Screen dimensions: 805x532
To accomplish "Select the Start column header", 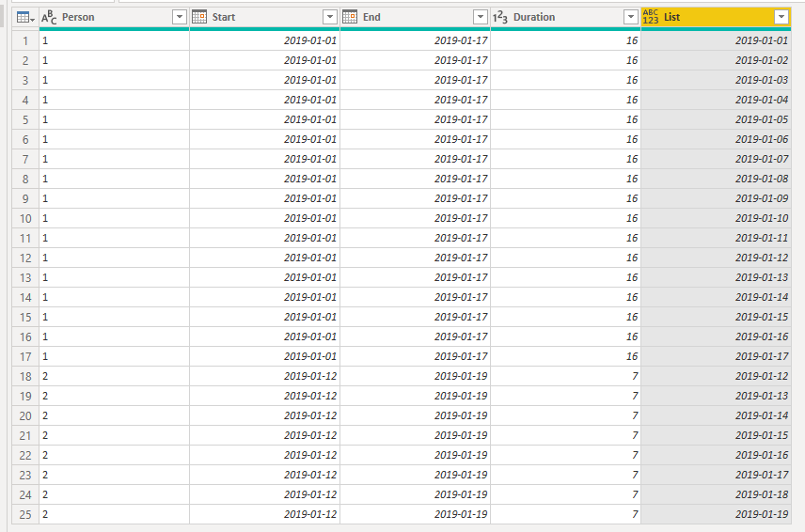I will pos(264,18).
